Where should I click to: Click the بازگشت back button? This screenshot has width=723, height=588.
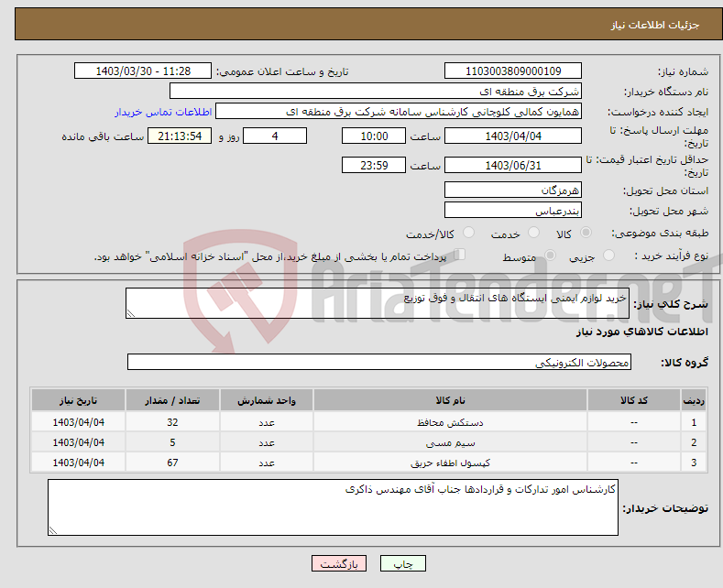(339, 563)
